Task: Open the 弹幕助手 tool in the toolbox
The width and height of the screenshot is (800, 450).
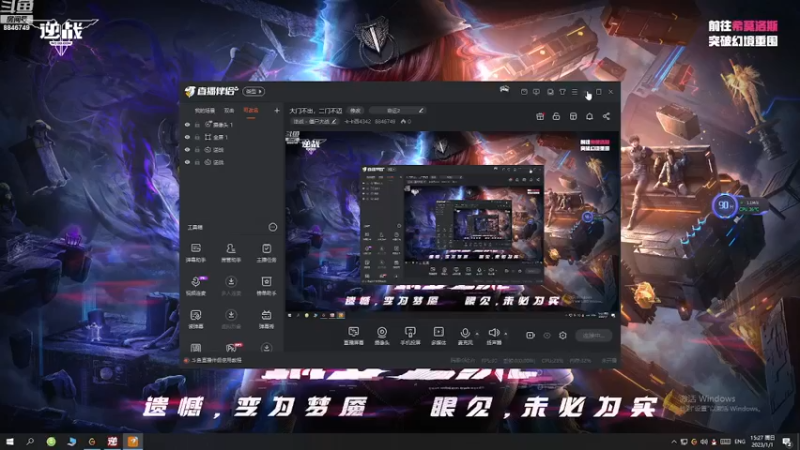Action: [195, 252]
